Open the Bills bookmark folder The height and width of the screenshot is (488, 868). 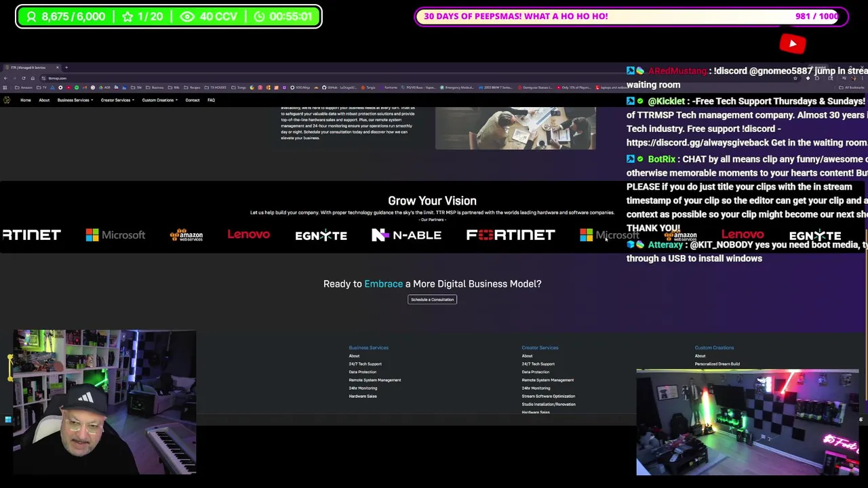[174, 87]
